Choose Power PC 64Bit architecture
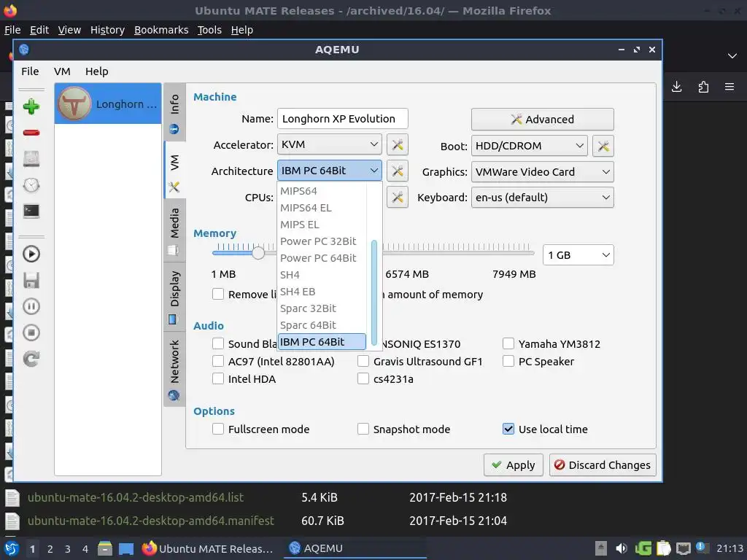The image size is (747, 560). [322, 258]
